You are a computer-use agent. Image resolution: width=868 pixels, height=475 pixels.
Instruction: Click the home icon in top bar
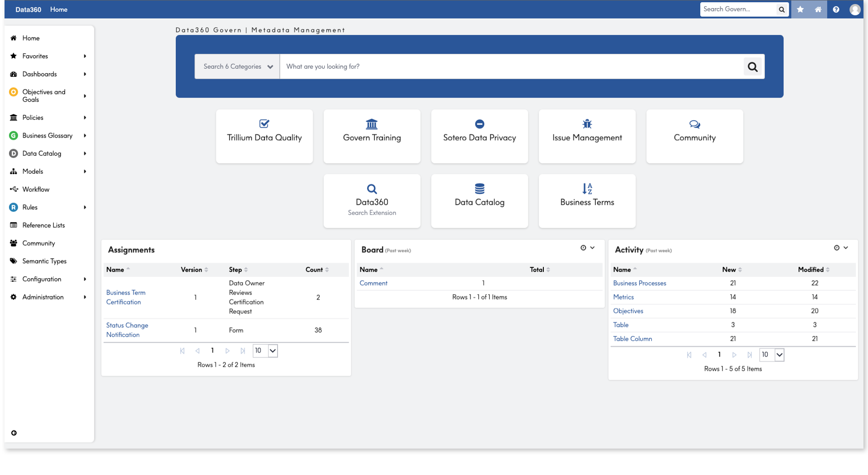coord(818,9)
